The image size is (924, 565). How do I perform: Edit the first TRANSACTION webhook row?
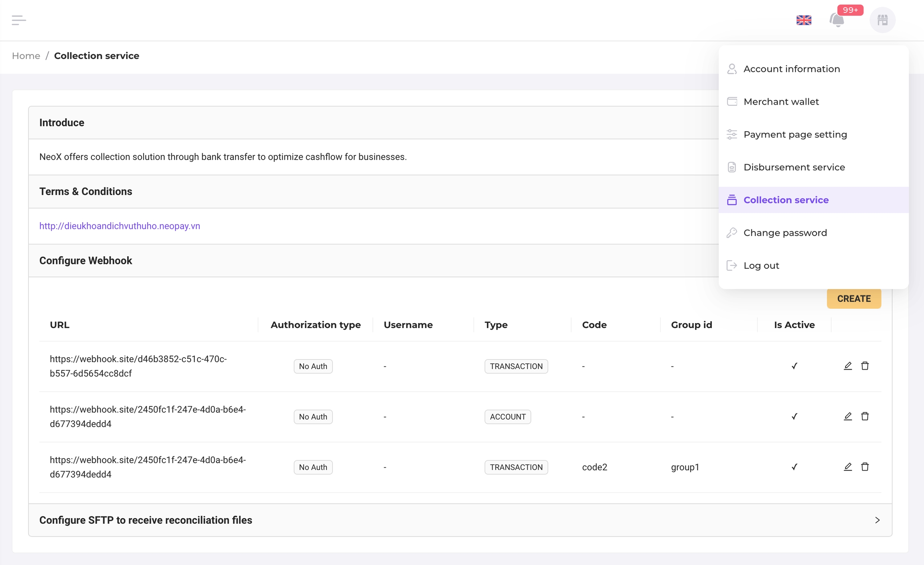click(847, 366)
